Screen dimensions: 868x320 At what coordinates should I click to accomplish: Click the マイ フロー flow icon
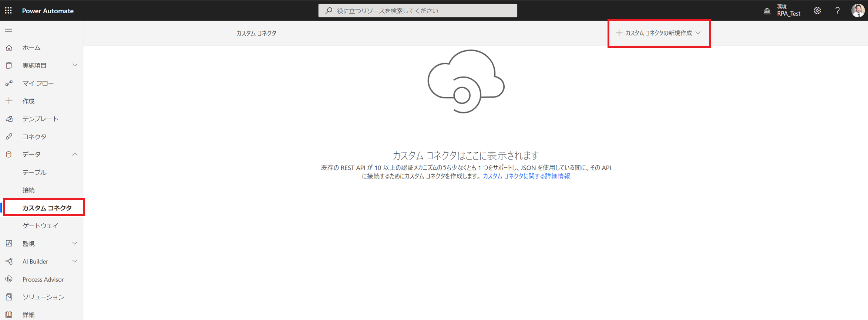pos(9,83)
